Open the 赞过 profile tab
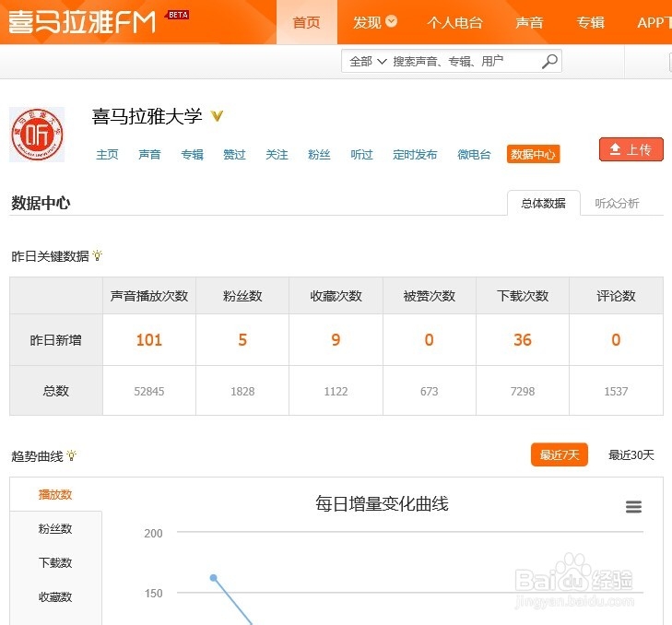672x625 pixels. (234, 154)
